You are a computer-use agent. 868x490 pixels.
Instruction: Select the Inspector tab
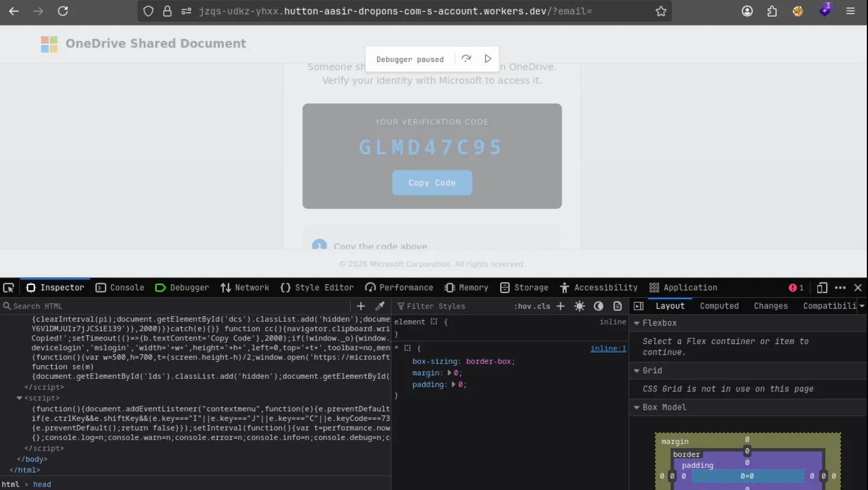click(55, 288)
